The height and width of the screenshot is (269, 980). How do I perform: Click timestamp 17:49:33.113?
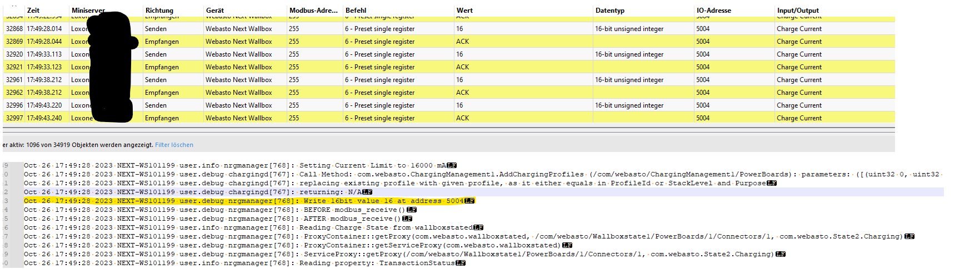coord(44,54)
